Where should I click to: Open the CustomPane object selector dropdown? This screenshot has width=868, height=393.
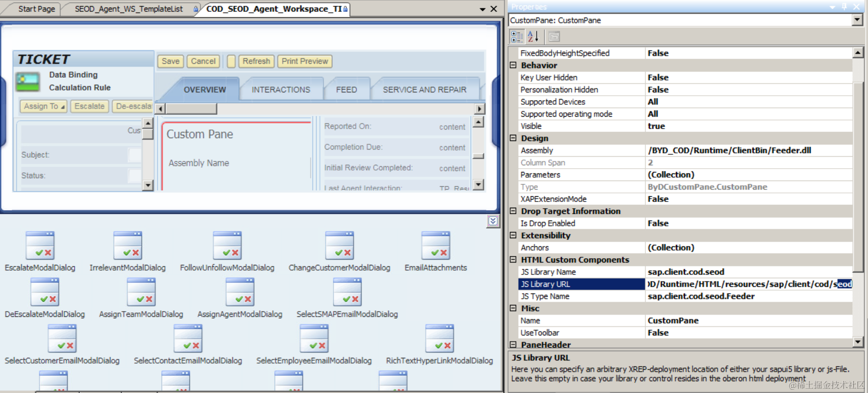coord(857,20)
